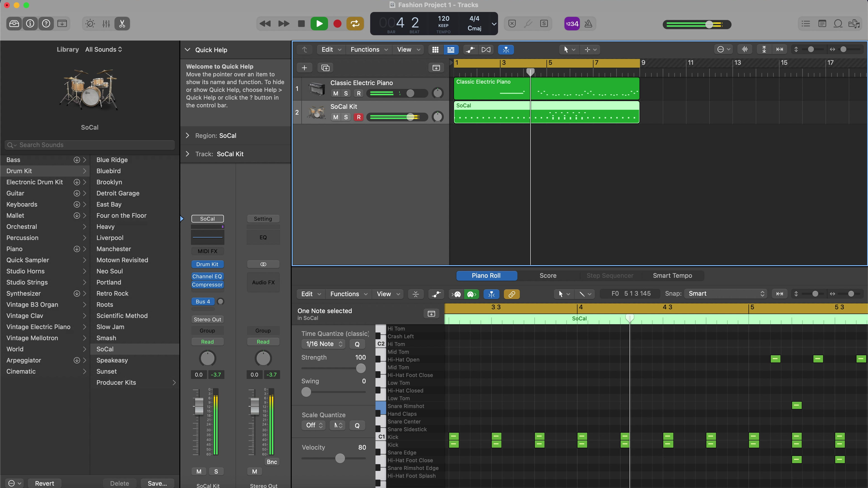Expand the Track: SoCal Kit inspector section
This screenshot has height=488, width=868.
[x=188, y=154]
